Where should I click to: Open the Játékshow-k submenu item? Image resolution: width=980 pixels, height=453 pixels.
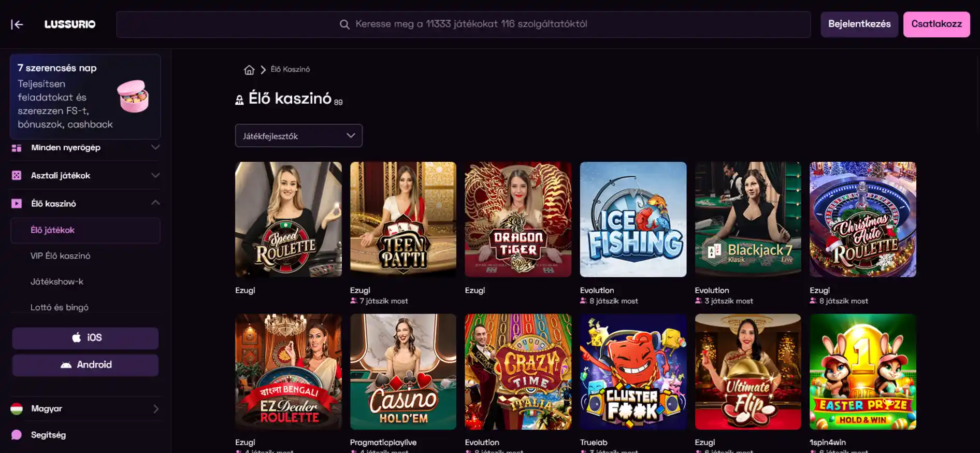[x=56, y=282]
